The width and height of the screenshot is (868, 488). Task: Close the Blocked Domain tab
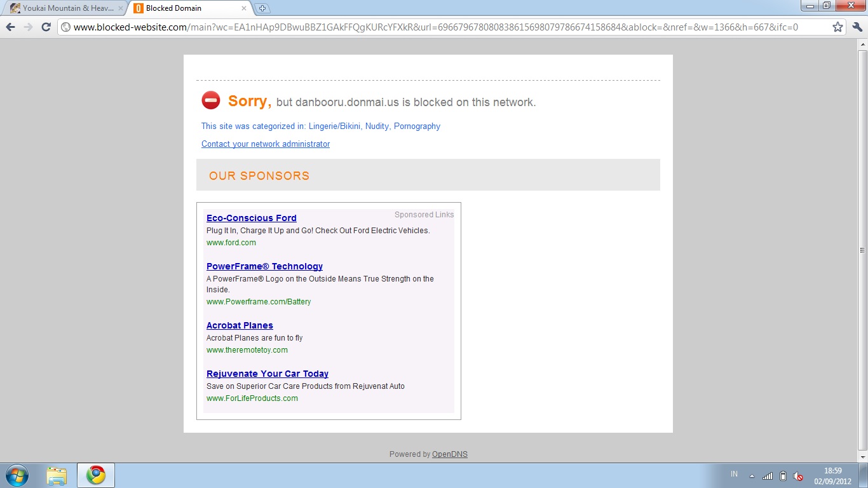[x=244, y=8]
